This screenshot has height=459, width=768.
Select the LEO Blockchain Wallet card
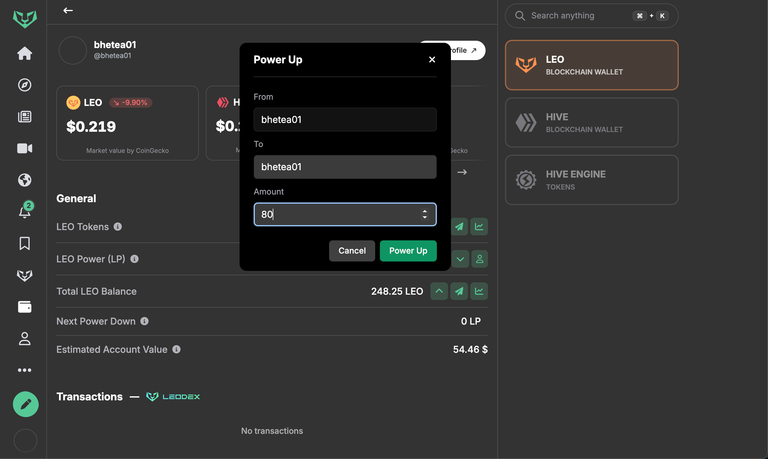click(592, 65)
